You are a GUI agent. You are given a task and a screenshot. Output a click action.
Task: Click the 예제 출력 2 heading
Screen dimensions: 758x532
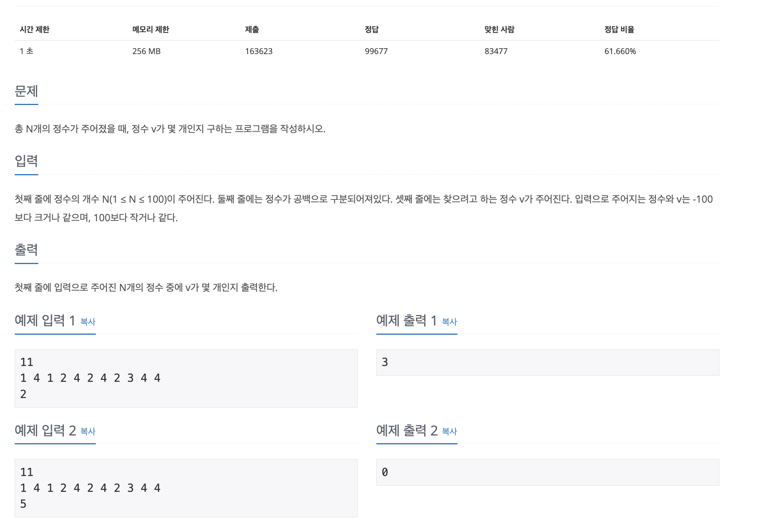pos(407,430)
